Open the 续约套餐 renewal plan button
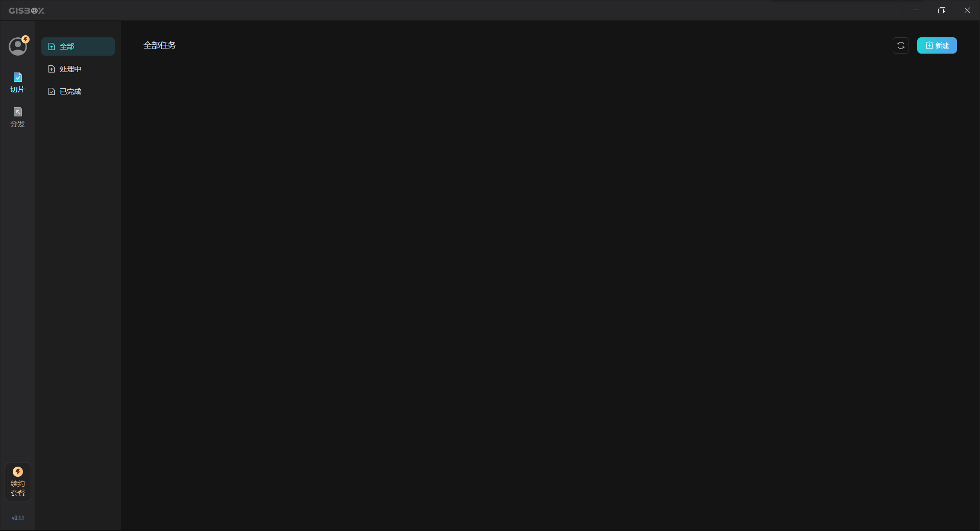Screen dimensions: 980x531 click(18, 482)
